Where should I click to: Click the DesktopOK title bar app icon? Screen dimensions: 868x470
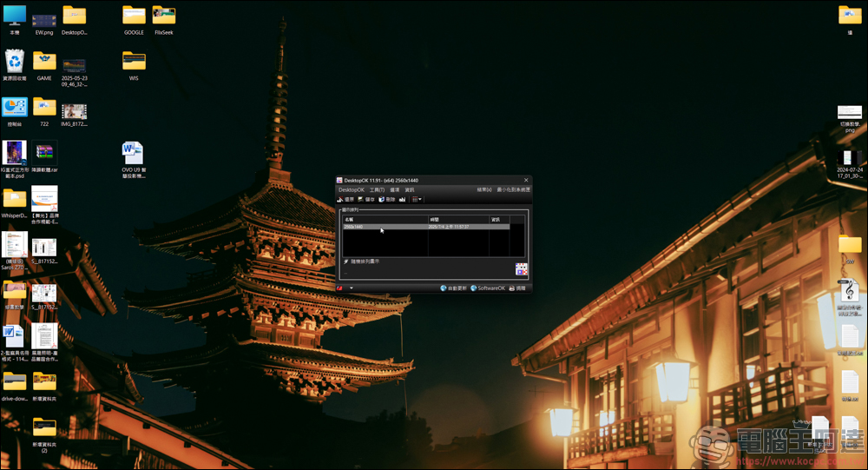click(339, 180)
